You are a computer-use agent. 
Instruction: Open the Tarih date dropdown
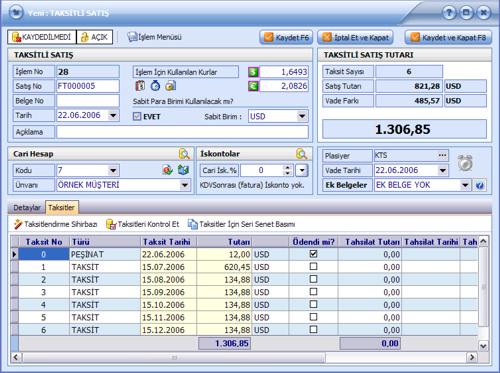coord(113,115)
